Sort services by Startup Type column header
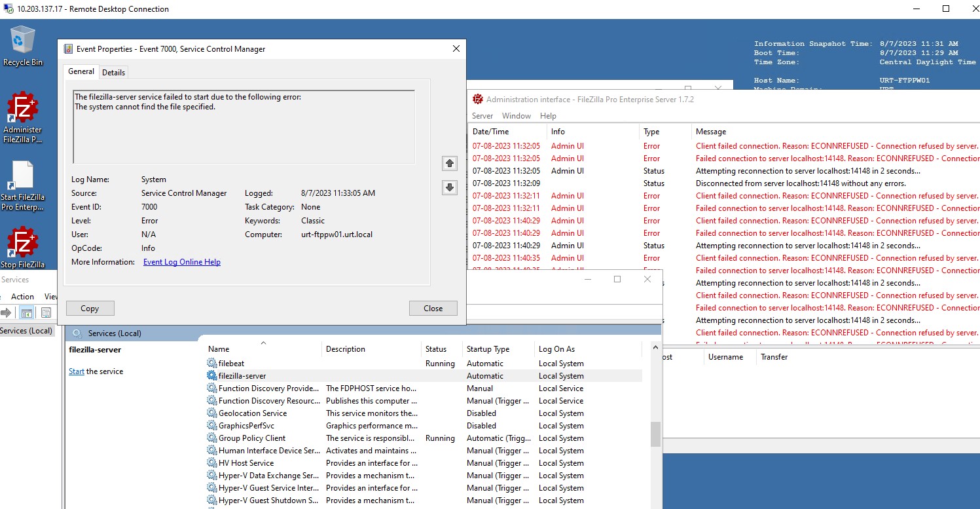 [x=498, y=349]
